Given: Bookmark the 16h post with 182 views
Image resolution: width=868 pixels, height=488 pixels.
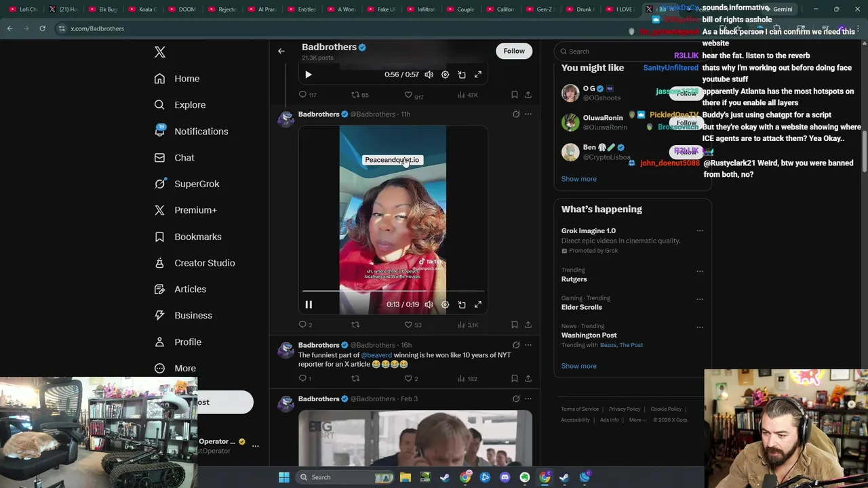Looking at the screenshot, I should (x=514, y=379).
